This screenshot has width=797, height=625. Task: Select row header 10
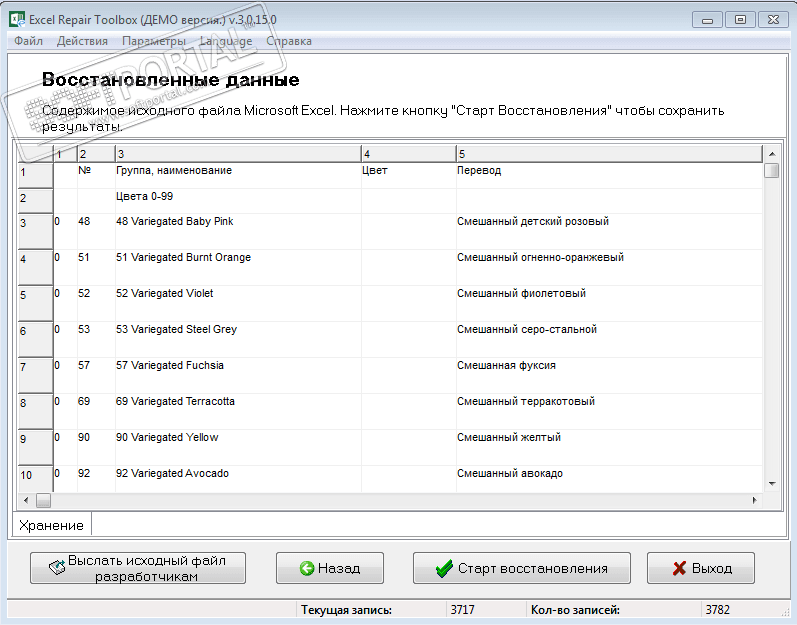click(35, 479)
